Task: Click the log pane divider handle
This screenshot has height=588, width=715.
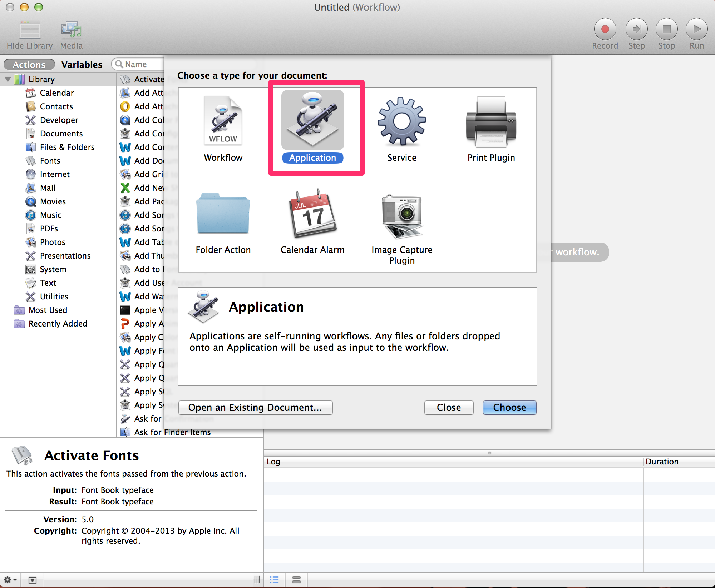Action: coord(489,453)
